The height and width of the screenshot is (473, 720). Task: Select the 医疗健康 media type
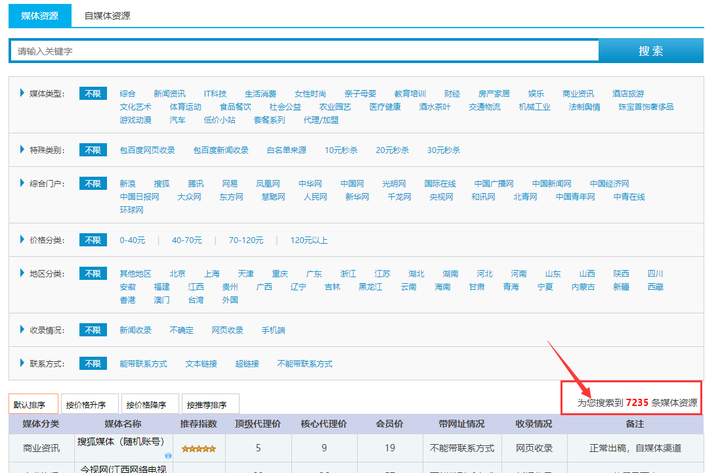coord(385,107)
